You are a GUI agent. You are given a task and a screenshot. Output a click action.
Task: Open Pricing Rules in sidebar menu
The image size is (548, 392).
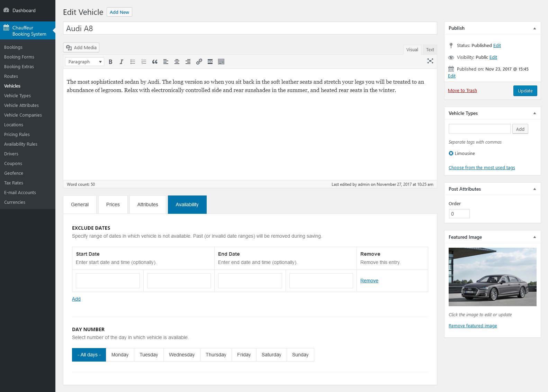[x=17, y=135]
